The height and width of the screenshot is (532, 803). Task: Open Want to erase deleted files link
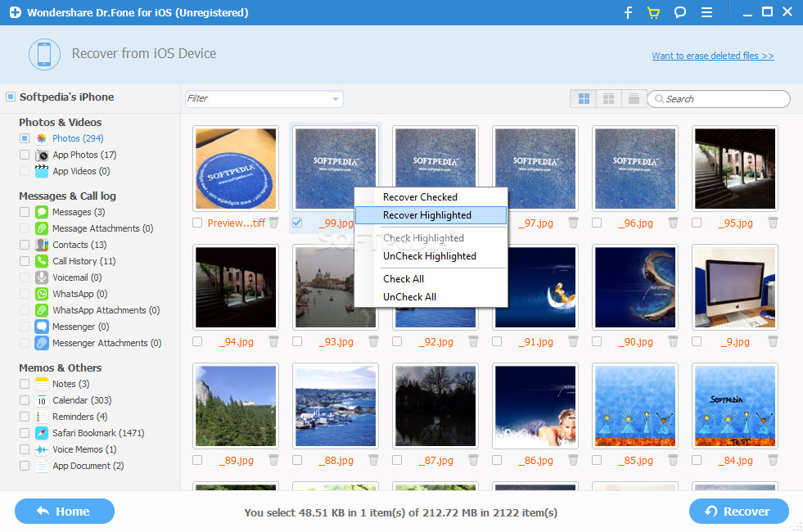coord(712,56)
